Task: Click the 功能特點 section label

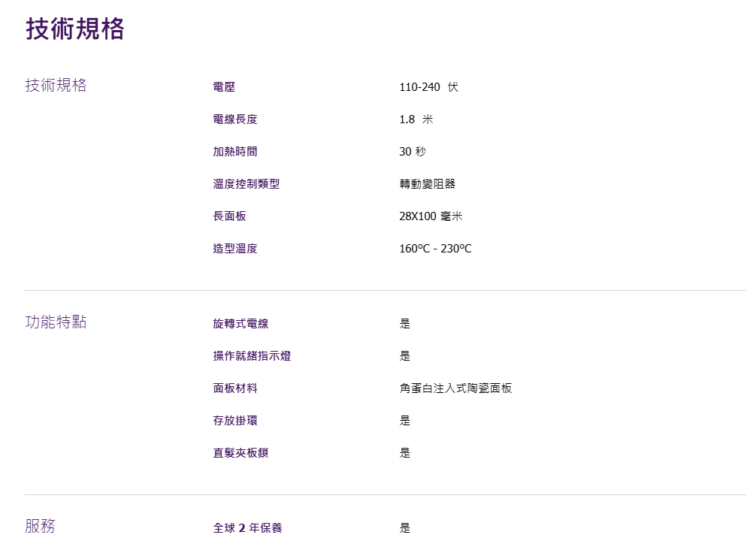Action: coord(56,322)
